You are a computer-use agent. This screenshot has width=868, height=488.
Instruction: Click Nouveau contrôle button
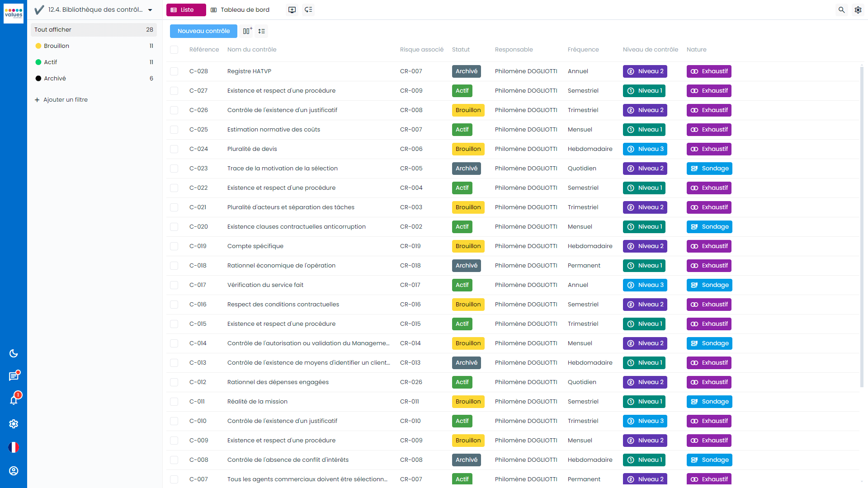pyautogui.click(x=203, y=31)
